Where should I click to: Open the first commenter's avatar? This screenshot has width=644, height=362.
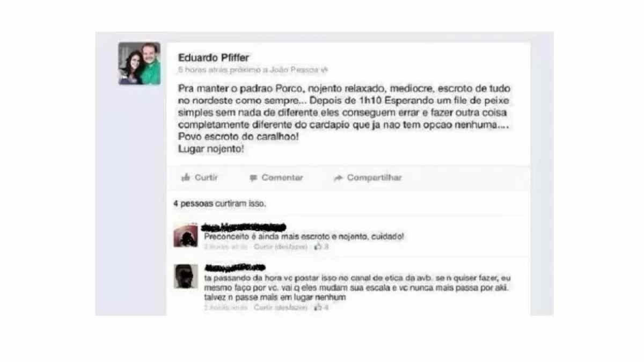[186, 235]
